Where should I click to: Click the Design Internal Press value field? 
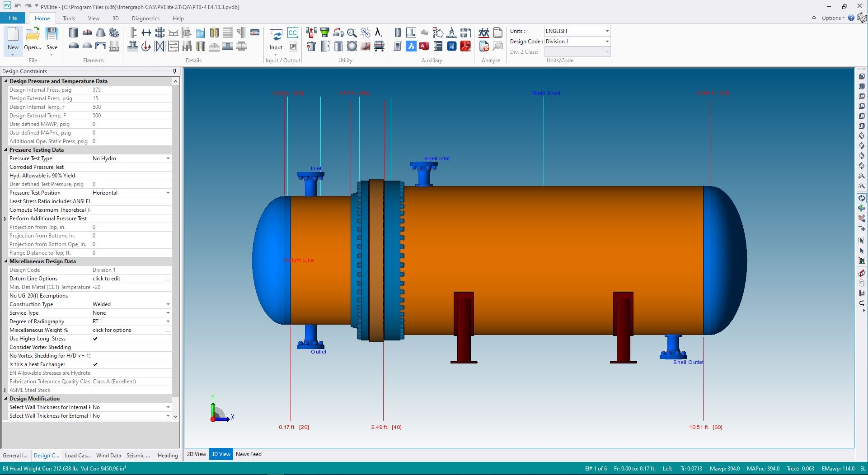pos(131,90)
